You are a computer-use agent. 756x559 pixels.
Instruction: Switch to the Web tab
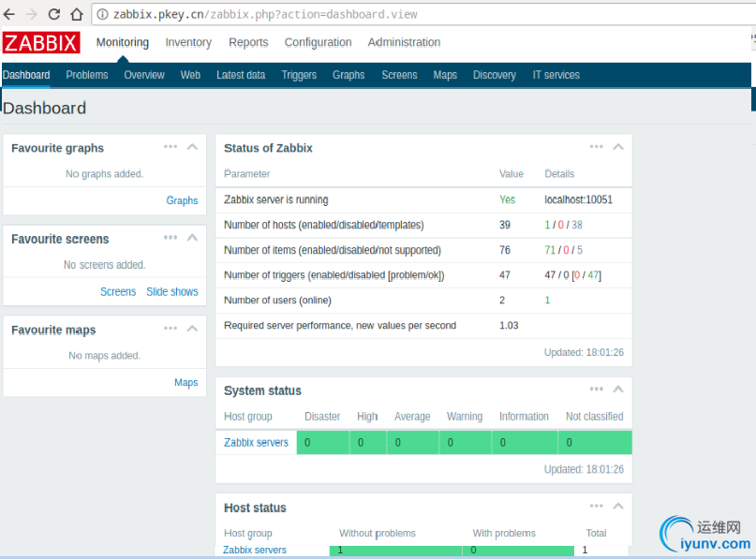pyautogui.click(x=190, y=75)
